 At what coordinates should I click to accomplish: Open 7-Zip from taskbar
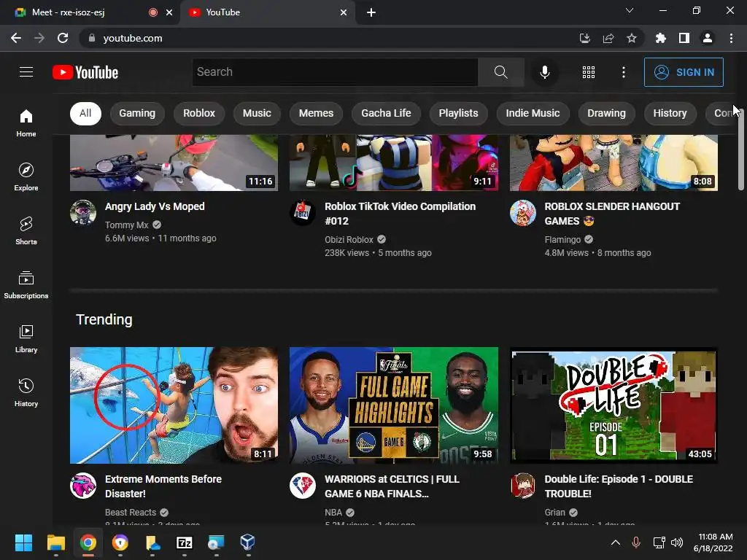185,542
